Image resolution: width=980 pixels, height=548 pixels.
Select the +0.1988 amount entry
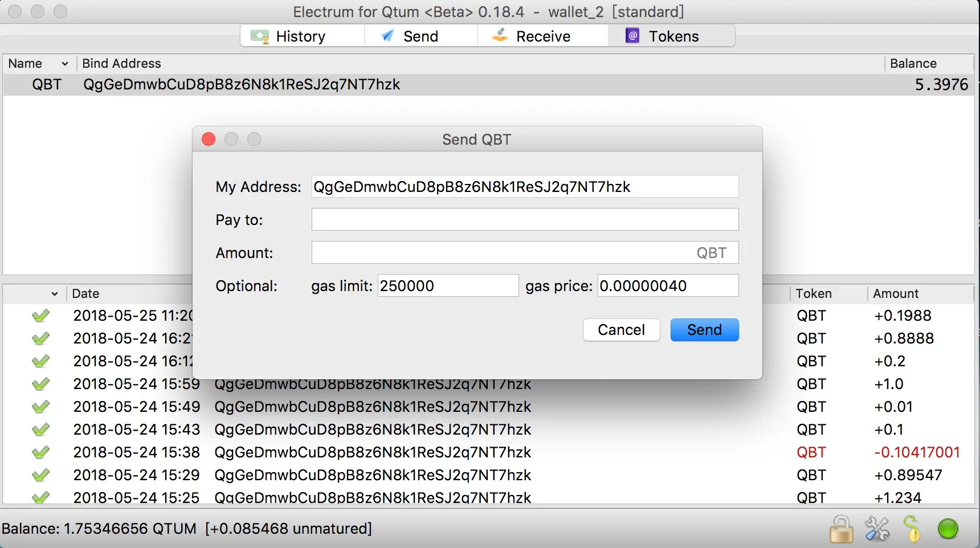(x=903, y=316)
